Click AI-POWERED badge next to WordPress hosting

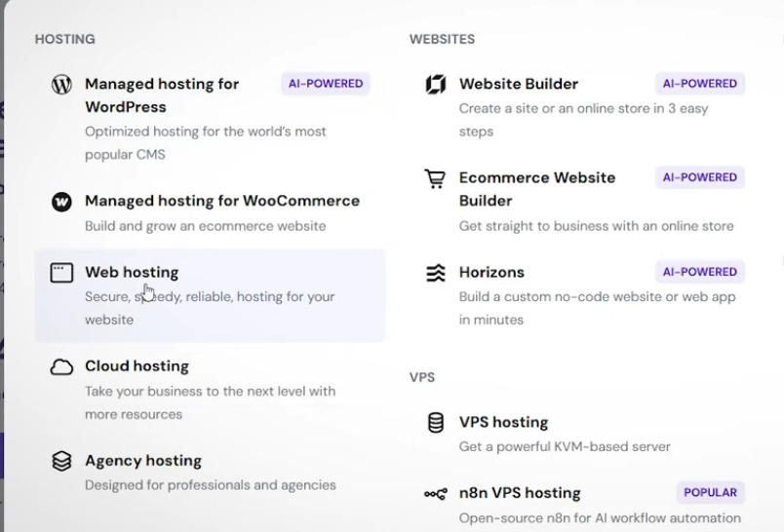326,84
